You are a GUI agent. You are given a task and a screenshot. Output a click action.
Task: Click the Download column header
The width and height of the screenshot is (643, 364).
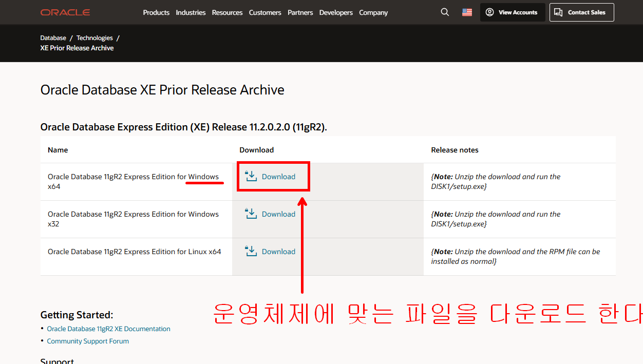coord(256,150)
